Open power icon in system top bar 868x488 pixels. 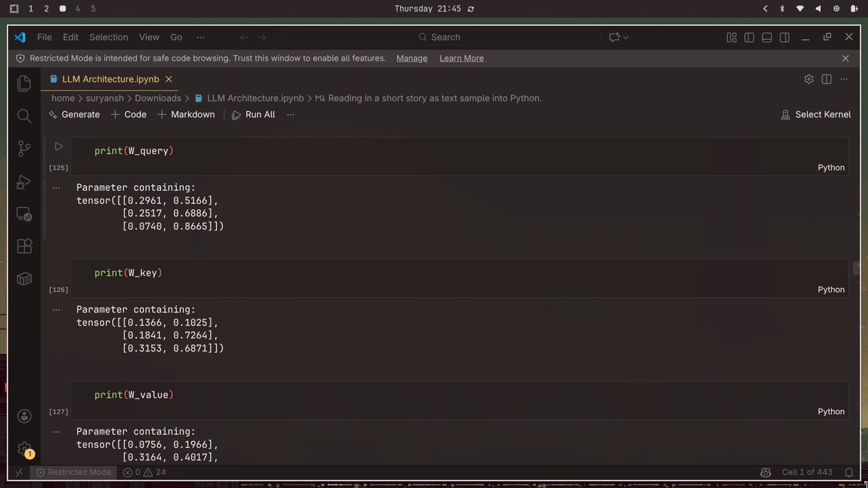pos(854,9)
